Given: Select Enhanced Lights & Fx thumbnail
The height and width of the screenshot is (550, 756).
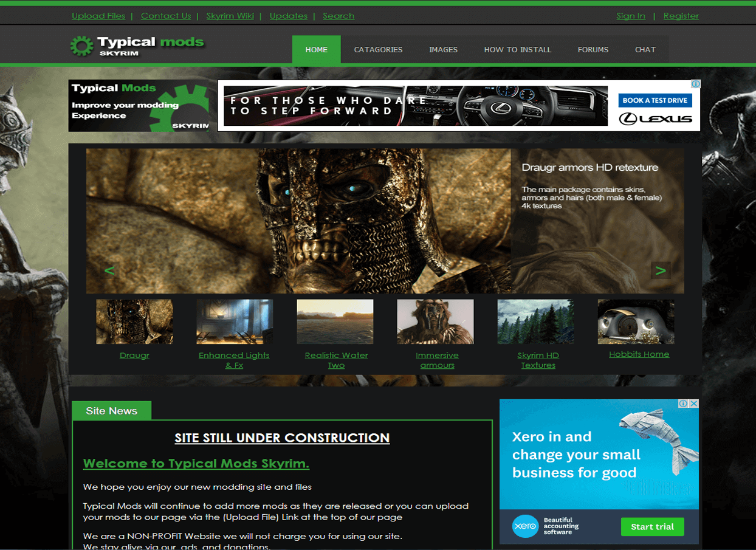Looking at the screenshot, I should 235,321.
